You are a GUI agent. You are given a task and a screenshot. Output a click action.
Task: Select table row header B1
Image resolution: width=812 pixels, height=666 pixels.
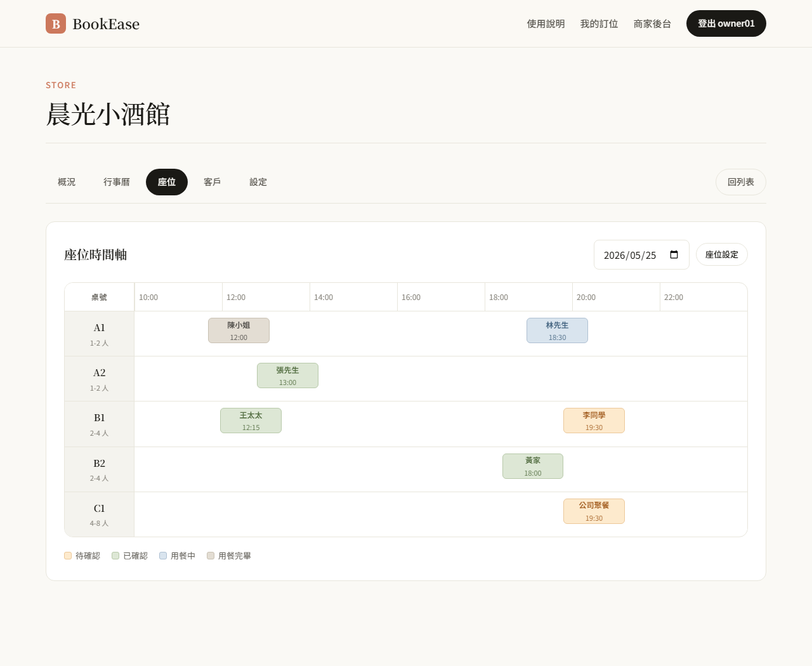point(100,424)
